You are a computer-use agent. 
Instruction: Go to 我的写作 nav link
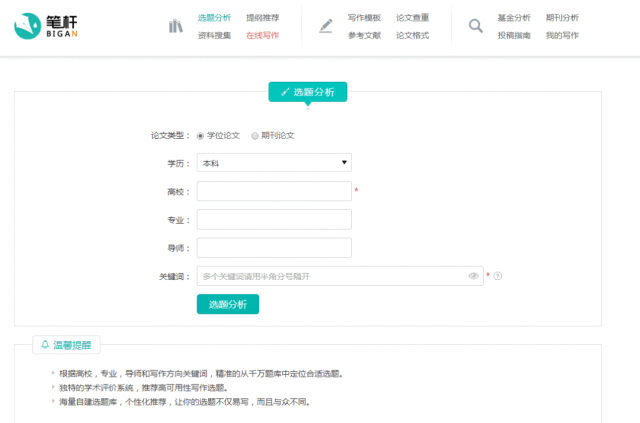(x=562, y=36)
